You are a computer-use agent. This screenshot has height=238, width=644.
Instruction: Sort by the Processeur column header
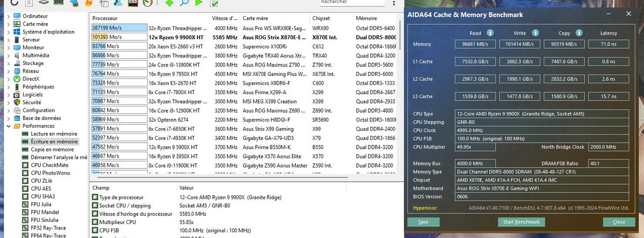150,18
